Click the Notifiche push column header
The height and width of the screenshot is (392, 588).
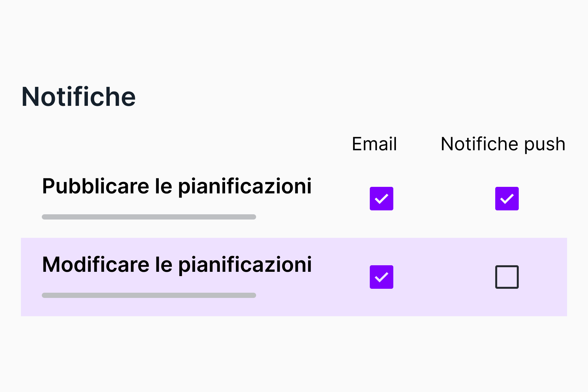(x=503, y=144)
